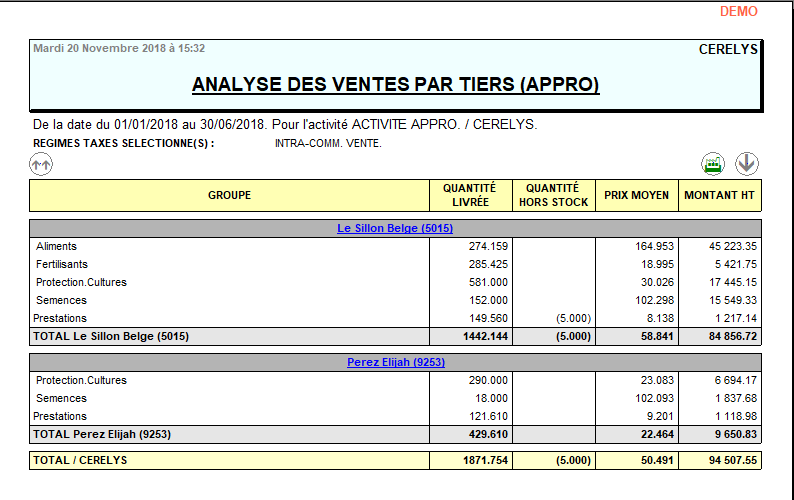Select the TOTAL / CERELYS summary row
Image resolution: width=794 pixels, height=500 pixels.
[80, 461]
